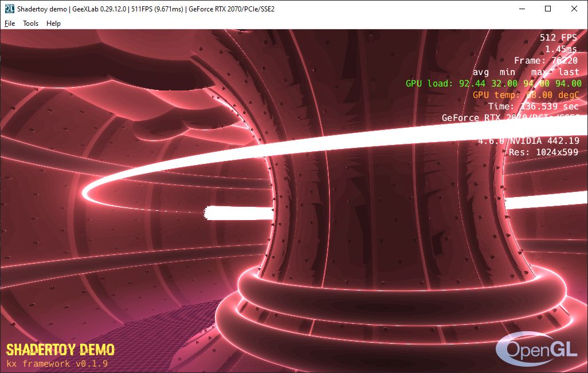This screenshot has height=373, width=588.
Task: Open the Tools menu
Action: (x=31, y=23)
